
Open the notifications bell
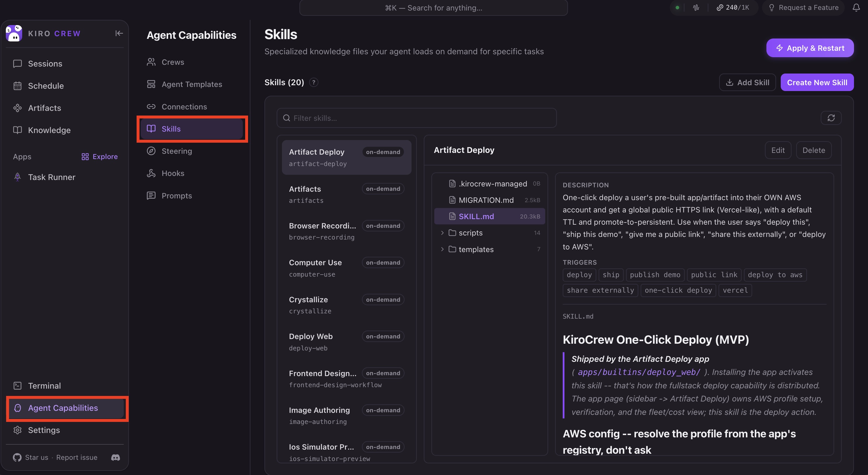[856, 7]
